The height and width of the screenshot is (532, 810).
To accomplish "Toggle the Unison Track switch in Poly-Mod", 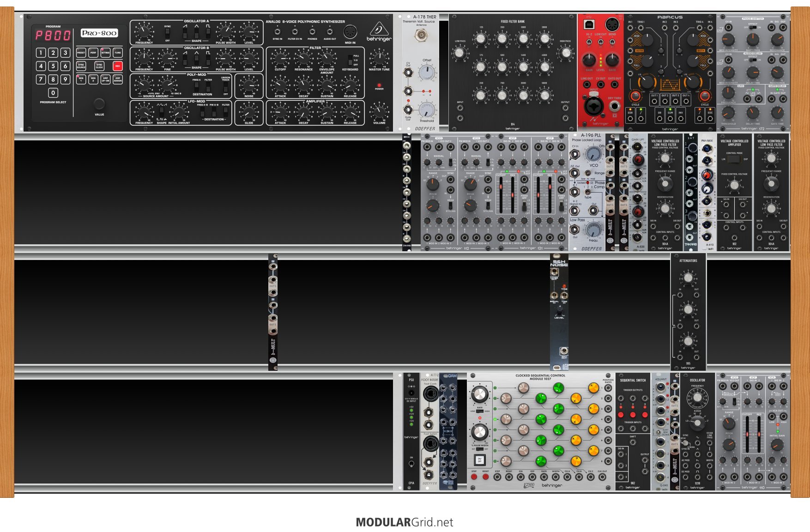I will tap(226, 86).
